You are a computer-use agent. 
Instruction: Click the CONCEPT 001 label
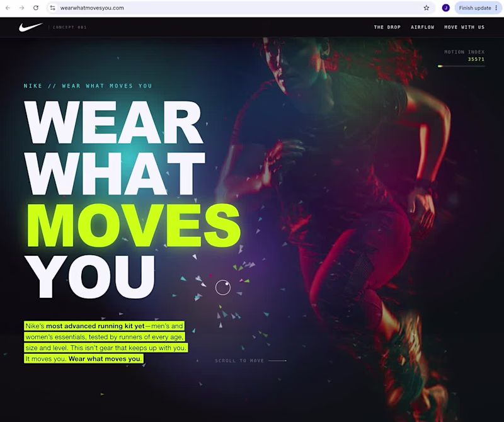70,27
